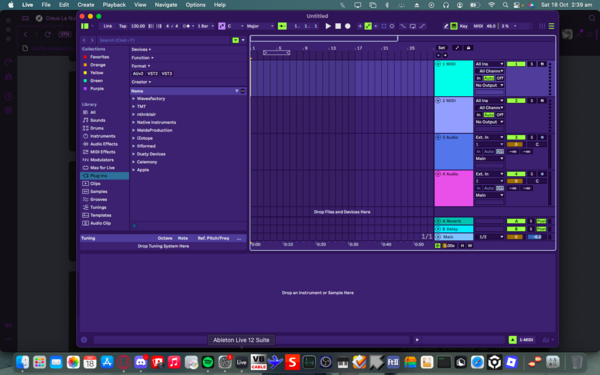The image size is (600, 375).
Task: Open the Create menu
Action: [x=86, y=5]
